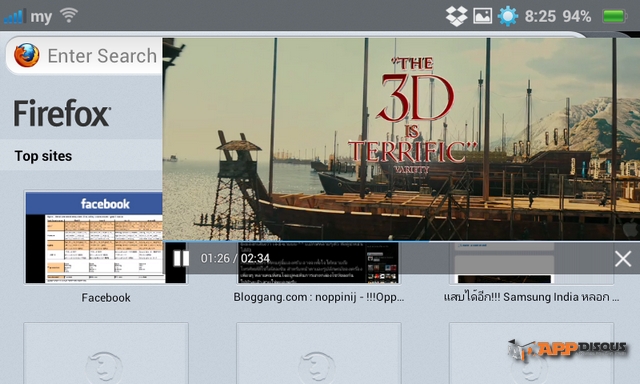Tap the 3D is Terrific video frame

401,139
